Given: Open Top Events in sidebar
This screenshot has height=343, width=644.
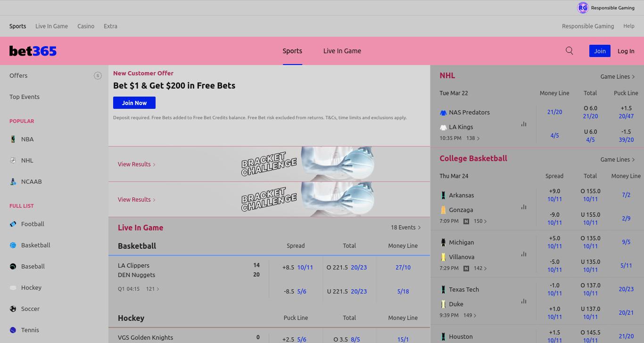Looking at the screenshot, I should pyautogui.click(x=25, y=97).
